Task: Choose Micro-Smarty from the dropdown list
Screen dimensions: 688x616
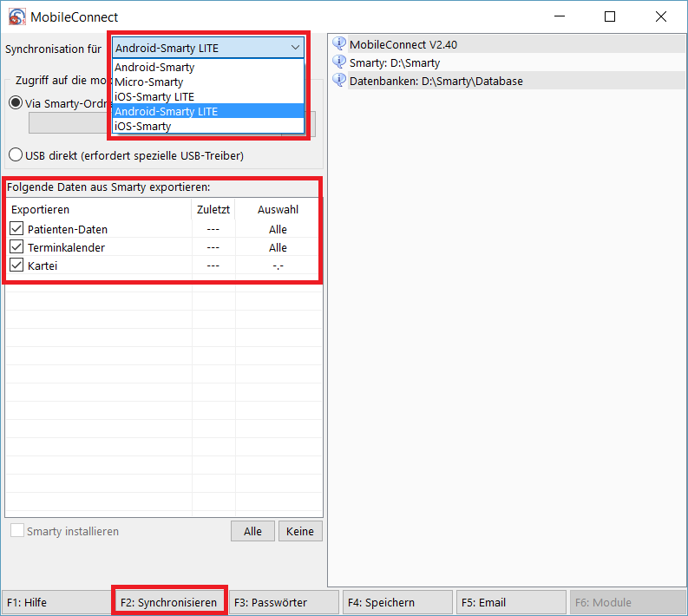Action: [208, 82]
